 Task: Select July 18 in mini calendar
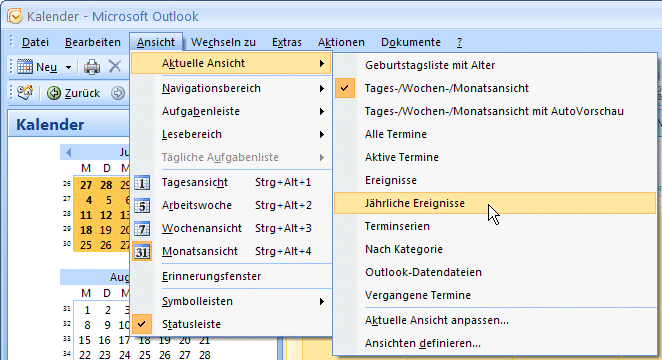86,230
